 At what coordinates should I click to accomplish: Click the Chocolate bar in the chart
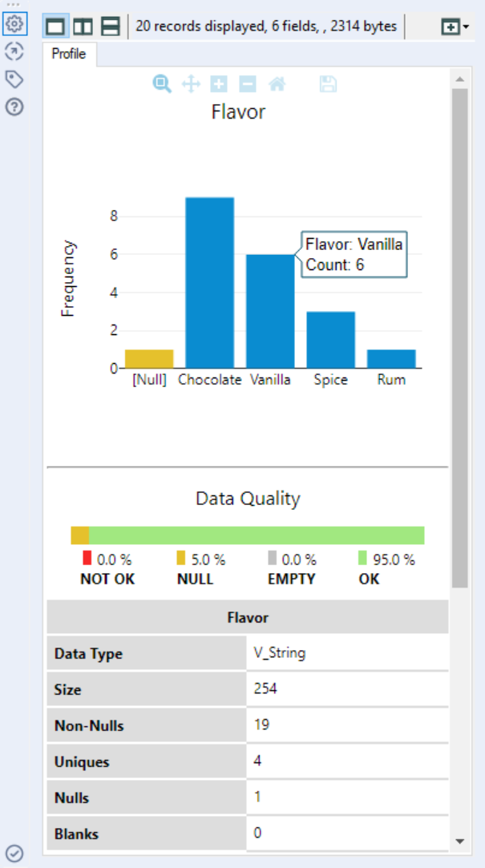(x=209, y=282)
